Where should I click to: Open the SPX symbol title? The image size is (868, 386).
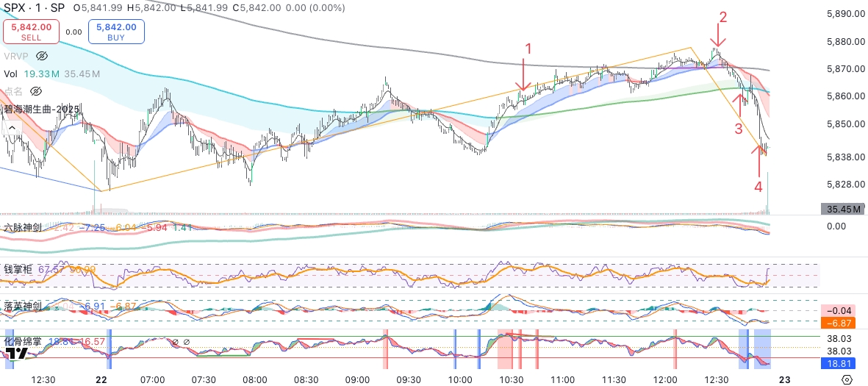34,8
